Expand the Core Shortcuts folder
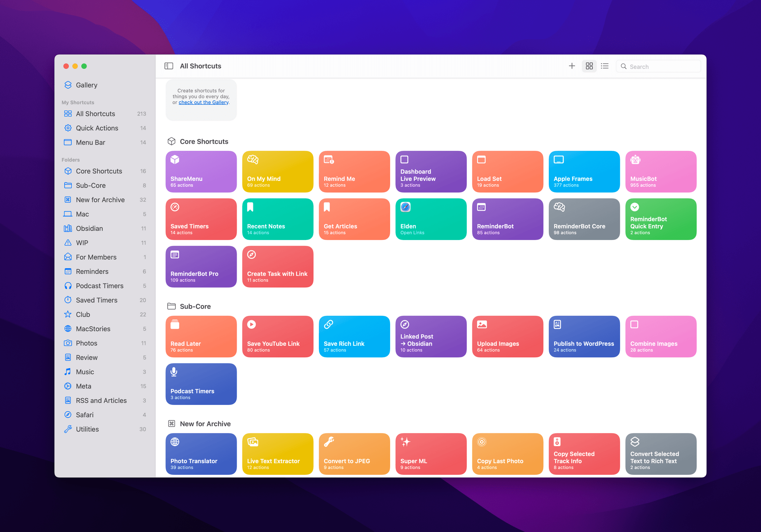Image resolution: width=761 pixels, height=532 pixels. (x=99, y=171)
